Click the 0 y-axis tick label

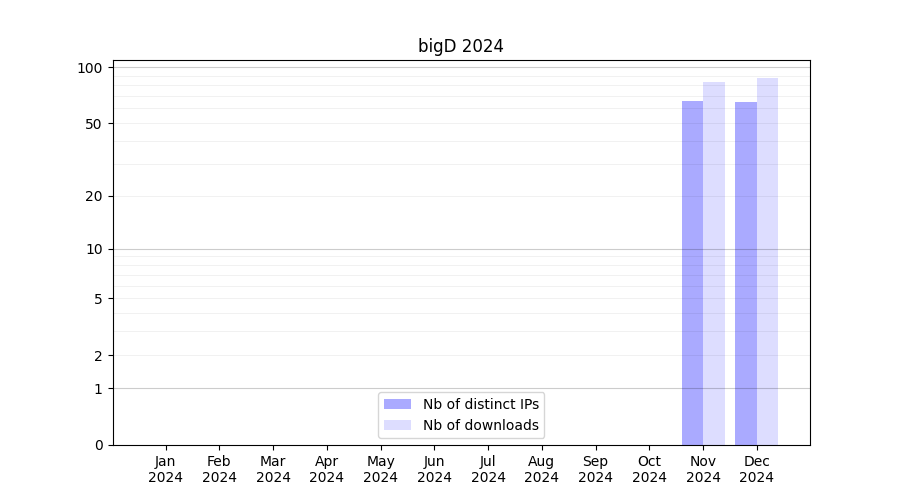tap(98, 445)
